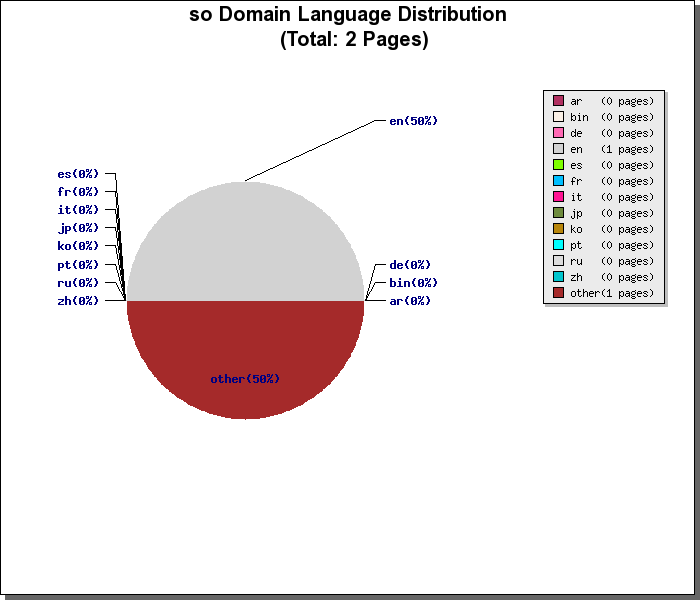700x600 pixels.
Task: Click the it(0%) callout label
Action: [78, 210]
